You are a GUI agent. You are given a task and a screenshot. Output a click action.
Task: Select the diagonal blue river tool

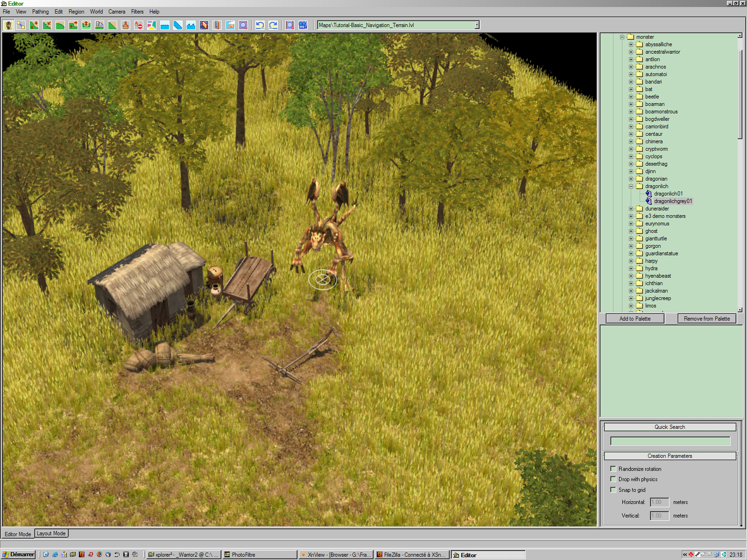(178, 25)
